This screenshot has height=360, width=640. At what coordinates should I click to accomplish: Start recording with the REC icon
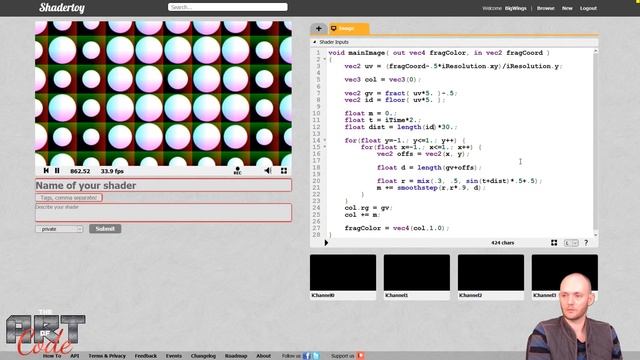point(237,171)
